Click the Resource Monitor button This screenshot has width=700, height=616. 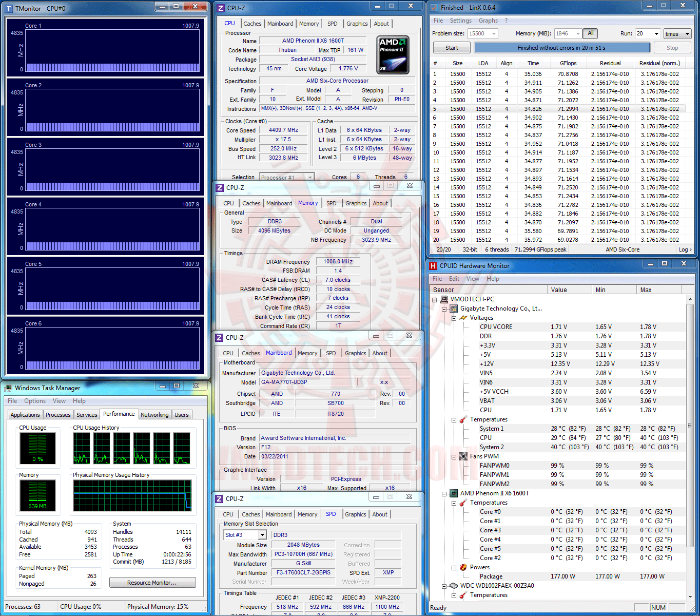tap(152, 583)
